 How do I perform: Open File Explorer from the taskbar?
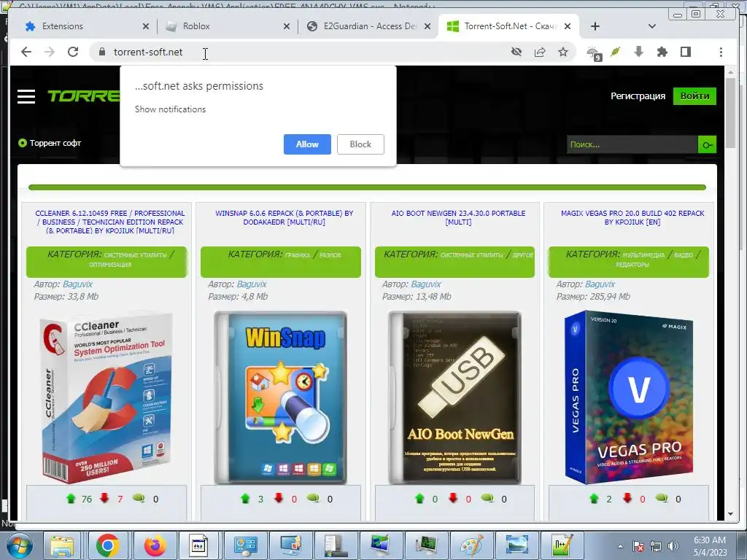point(62,545)
